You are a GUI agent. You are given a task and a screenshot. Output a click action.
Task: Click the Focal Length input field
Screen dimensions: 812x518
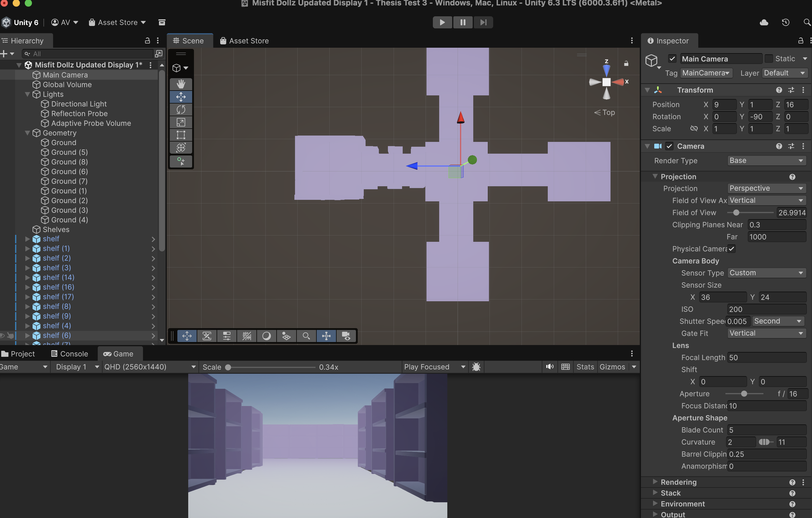[766, 357]
